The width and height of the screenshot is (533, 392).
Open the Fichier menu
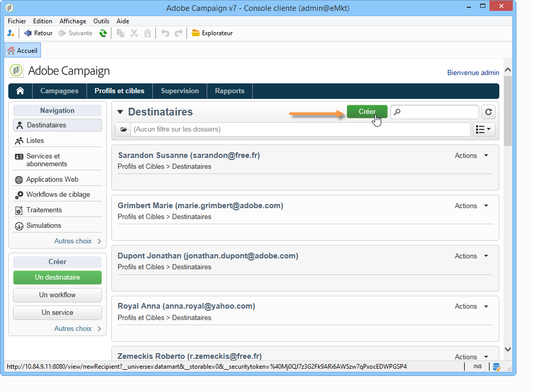click(17, 21)
